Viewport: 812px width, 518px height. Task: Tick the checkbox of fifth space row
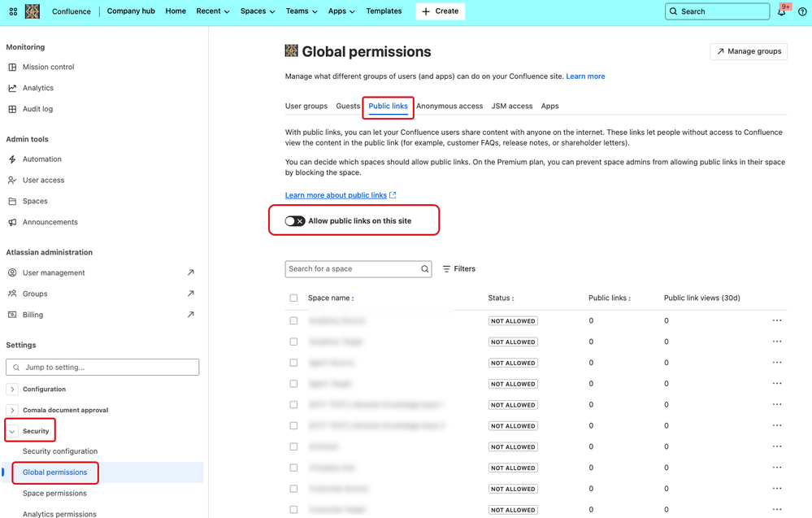[x=293, y=404]
